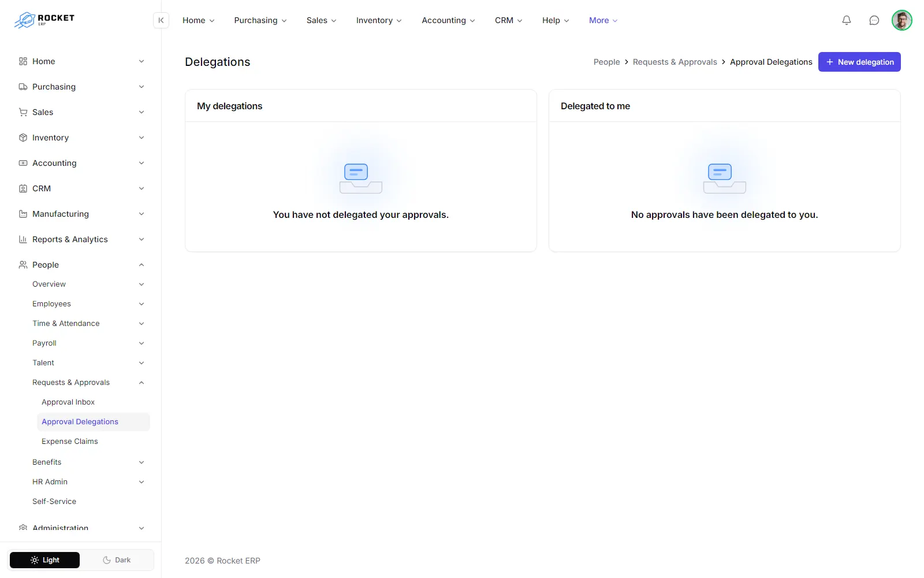Switch to Dark theme
The height and width of the screenshot is (578, 924).
(x=117, y=560)
